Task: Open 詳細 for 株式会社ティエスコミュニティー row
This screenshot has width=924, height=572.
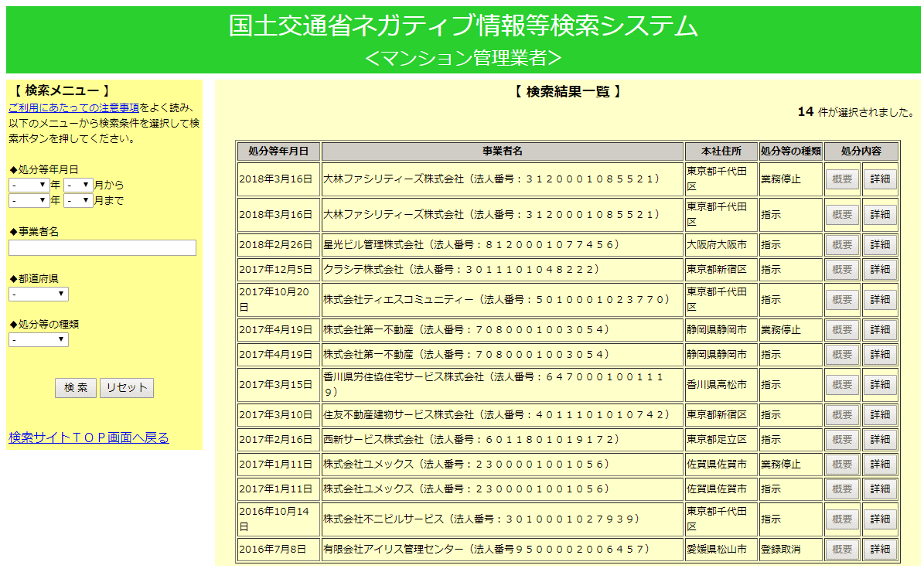Action: tap(881, 300)
